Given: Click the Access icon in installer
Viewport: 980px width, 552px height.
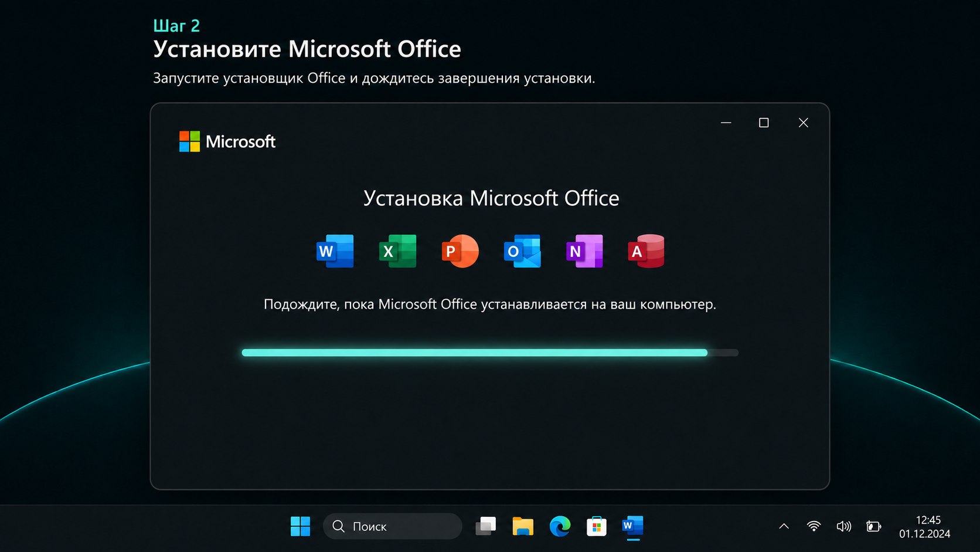Looking at the screenshot, I should (646, 251).
